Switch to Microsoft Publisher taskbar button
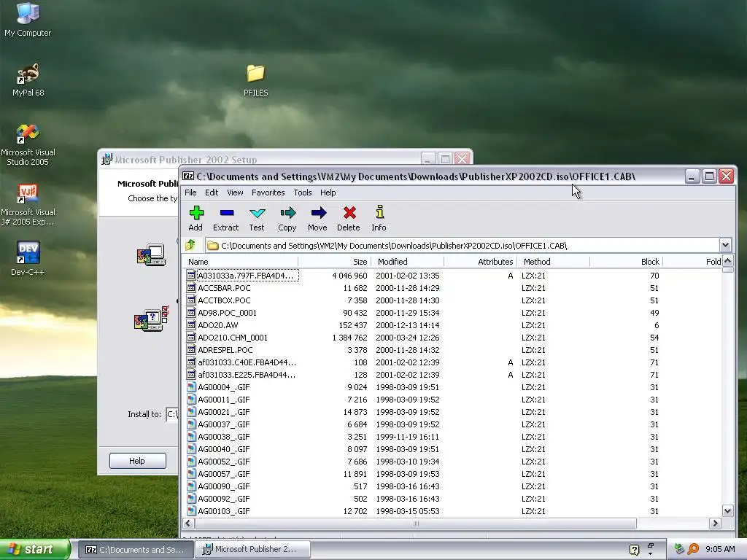The height and width of the screenshot is (560, 747). pos(252,550)
